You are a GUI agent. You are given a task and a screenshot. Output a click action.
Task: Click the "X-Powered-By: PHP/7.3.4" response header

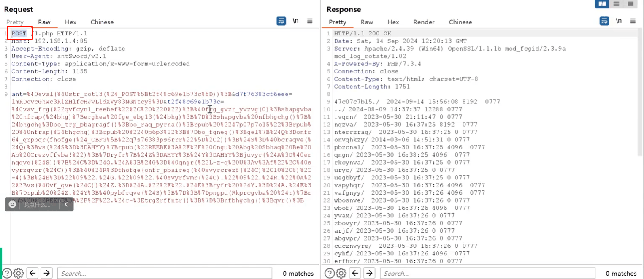pyautogui.click(x=378, y=64)
